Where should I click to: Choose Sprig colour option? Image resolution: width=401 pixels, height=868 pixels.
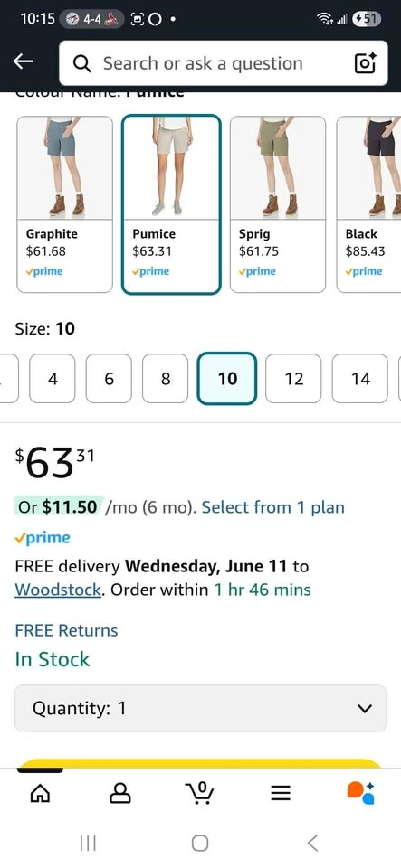(x=278, y=204)
